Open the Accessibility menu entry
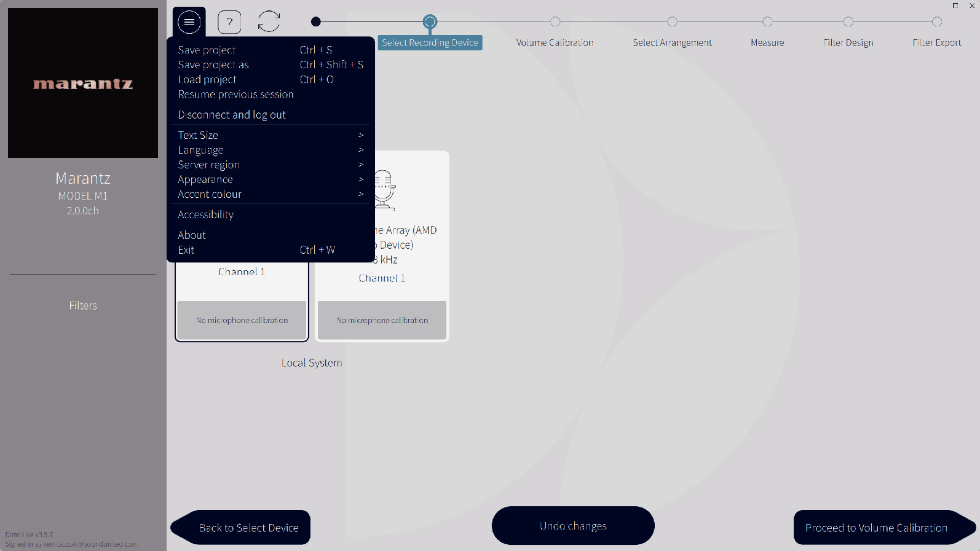The image size is (980, 551). pos(271,214)
